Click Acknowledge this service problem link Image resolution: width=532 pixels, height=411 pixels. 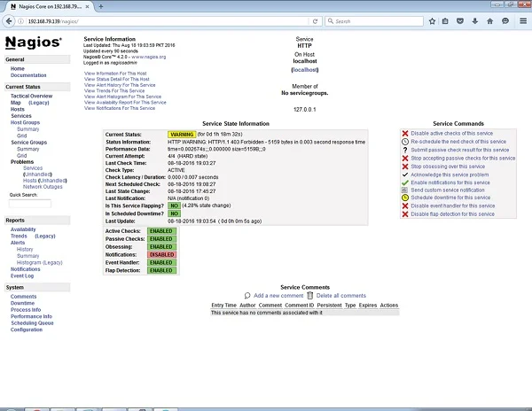[x=450, y=174]
